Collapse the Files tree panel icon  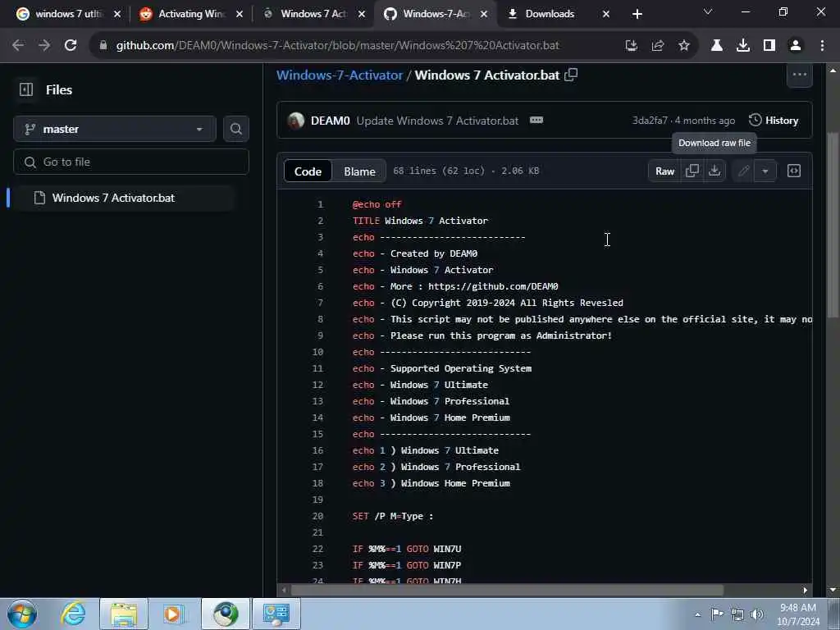tap(26, 89)
